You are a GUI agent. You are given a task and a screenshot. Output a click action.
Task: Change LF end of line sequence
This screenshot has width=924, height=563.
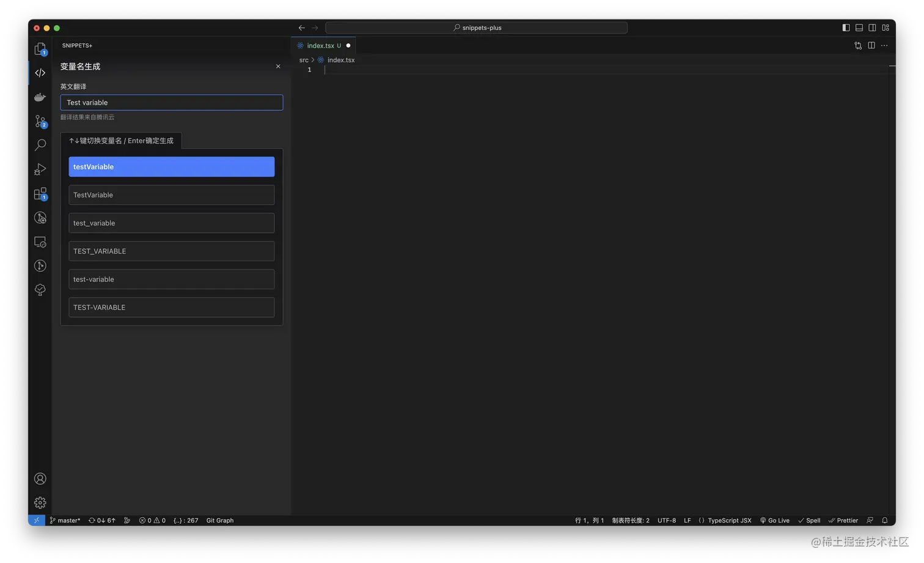click(687, 520)
